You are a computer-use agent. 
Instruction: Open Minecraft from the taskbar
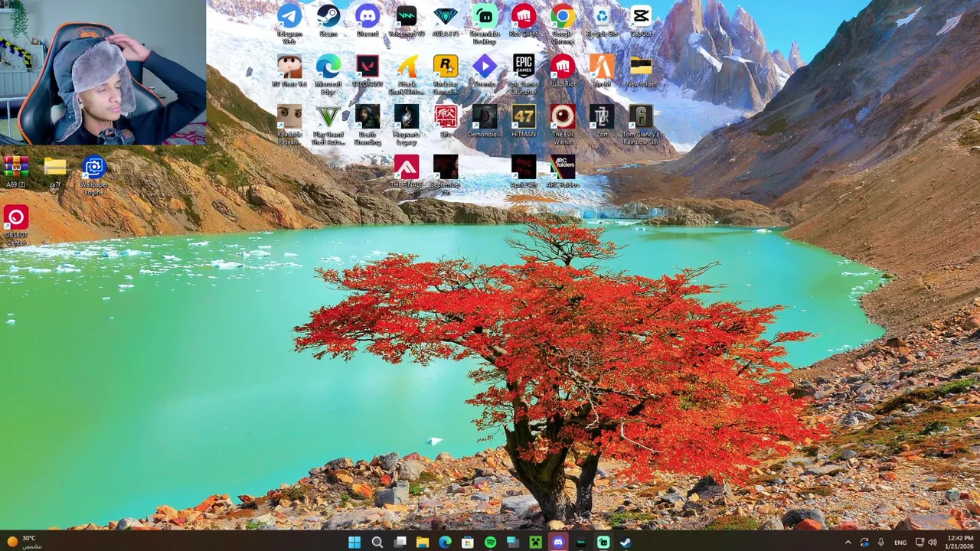pos(535,542)
